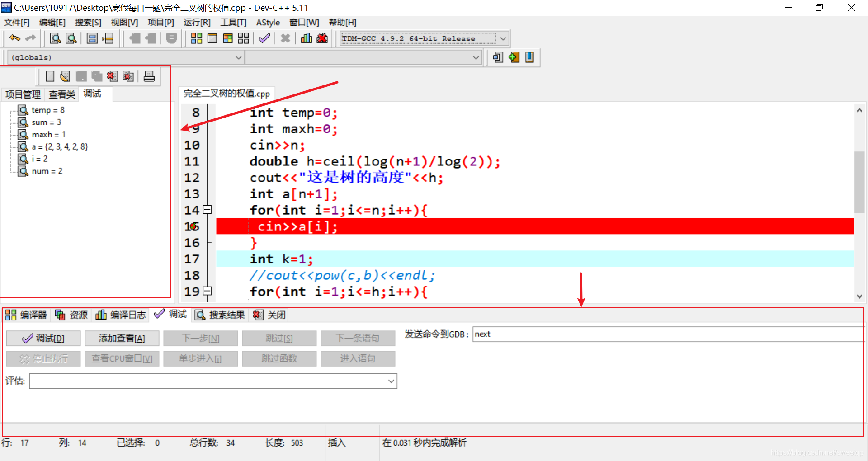
Task: Open Find with the first magnifier icon
Action: [x=55, y=38]
